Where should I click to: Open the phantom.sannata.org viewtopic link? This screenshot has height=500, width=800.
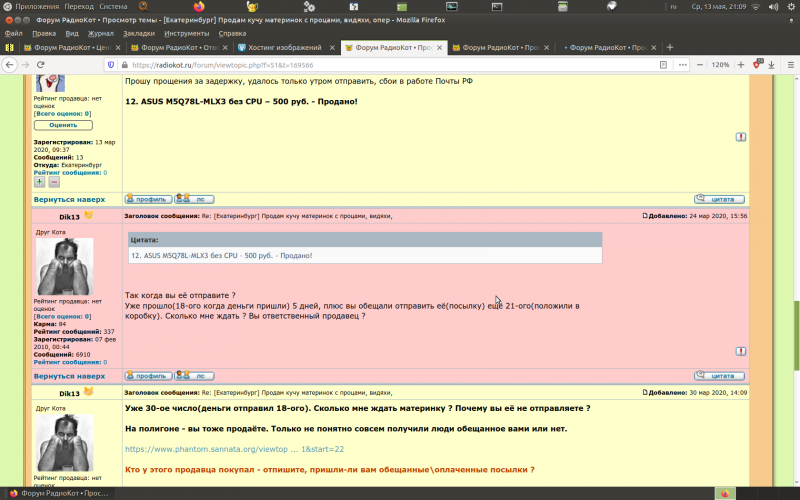(234, 449)
